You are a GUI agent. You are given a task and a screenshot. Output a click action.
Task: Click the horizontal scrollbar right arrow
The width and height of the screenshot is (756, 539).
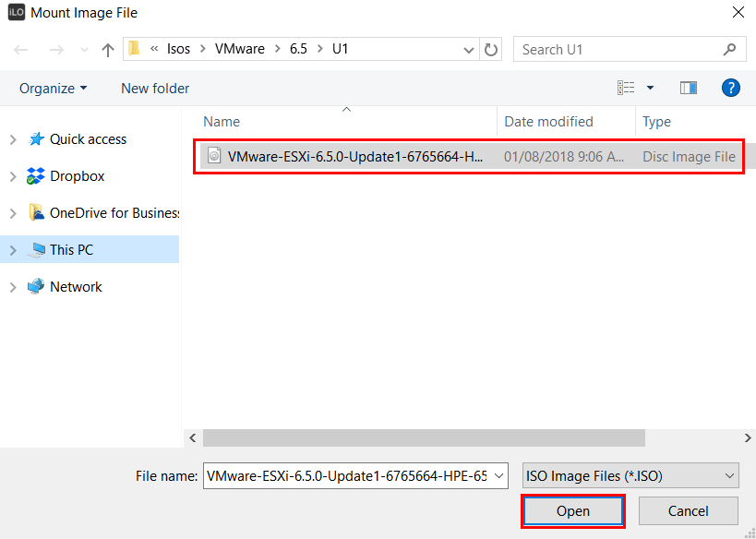pyautogui.click(x=748, y=437)
